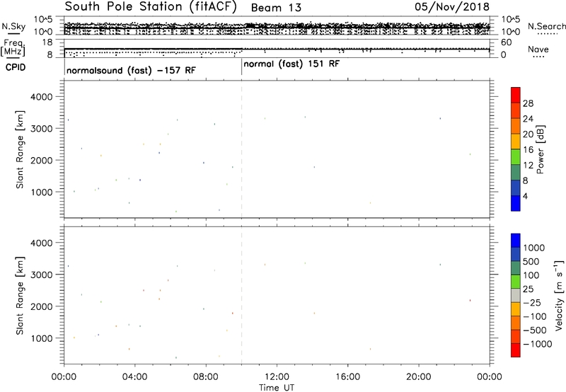566x392 pixels.
Task: Click the 'Freq. [MHz]' axis label
Action: (13, 47)
